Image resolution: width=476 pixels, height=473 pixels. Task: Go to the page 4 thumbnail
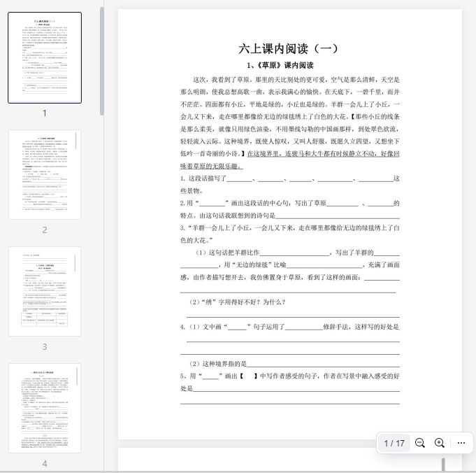45,407
